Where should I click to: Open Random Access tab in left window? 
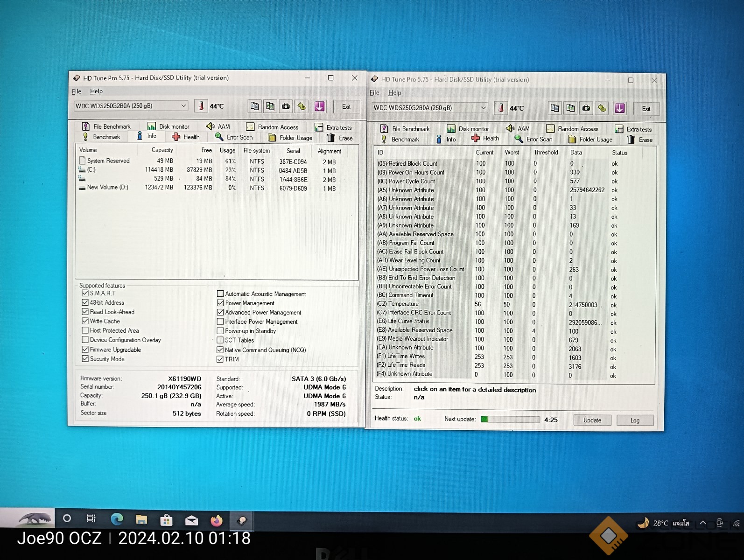point(272,127)
